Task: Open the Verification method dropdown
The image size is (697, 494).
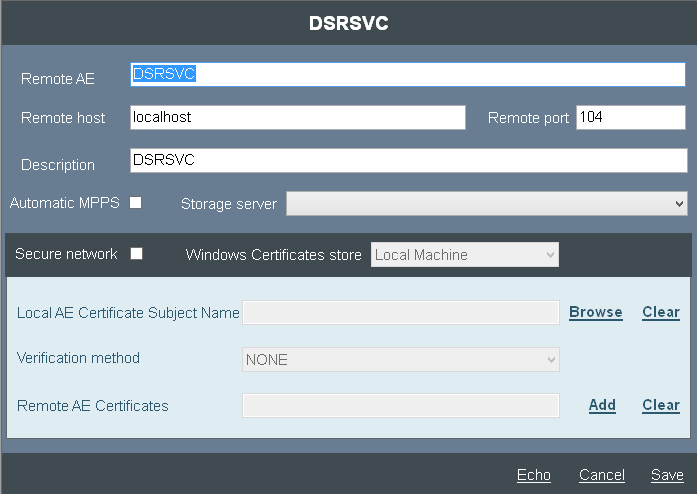Action: tap(400, 359)
